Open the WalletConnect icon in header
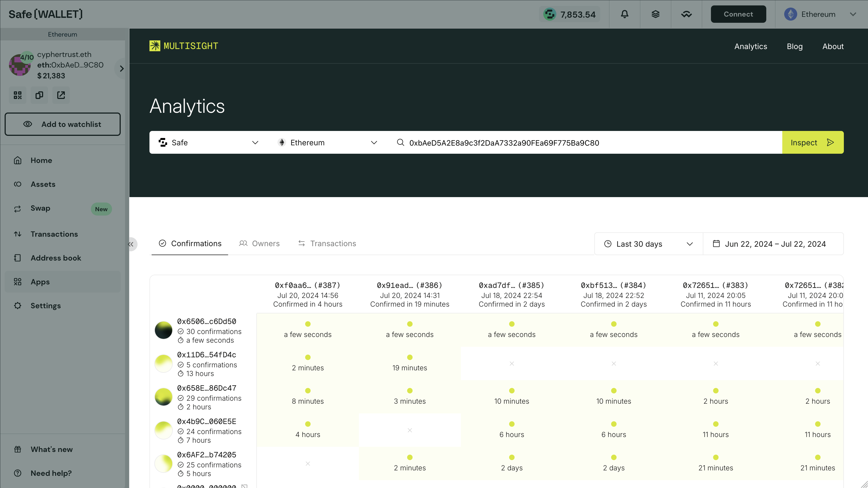868x488 pixels. [x=686, y=14]
